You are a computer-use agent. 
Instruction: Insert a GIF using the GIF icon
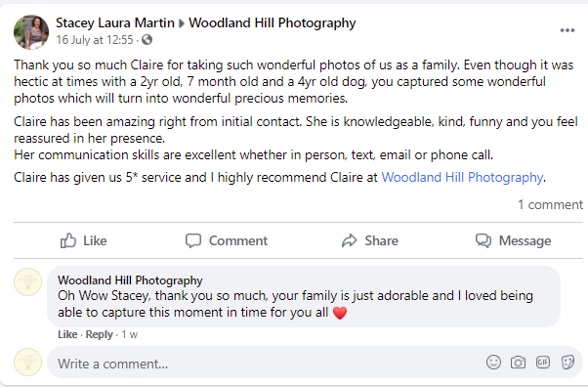[543, 363]
